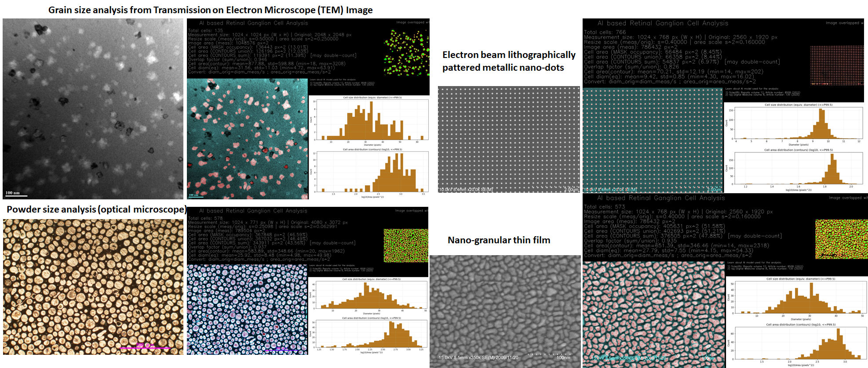Screen dimensions: 868x368
Task: Click the magenta scale bar on the original powder image
Action: (145, 347)
